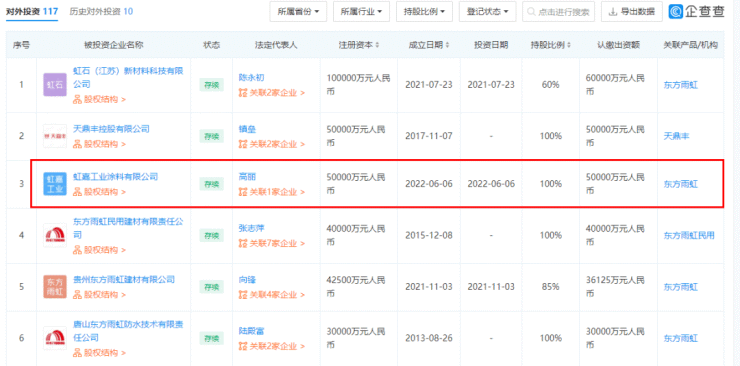740x366 pixels.
Task: Click 东方雨虹 link in 唐山 row
Action: [x=681, y=338]
